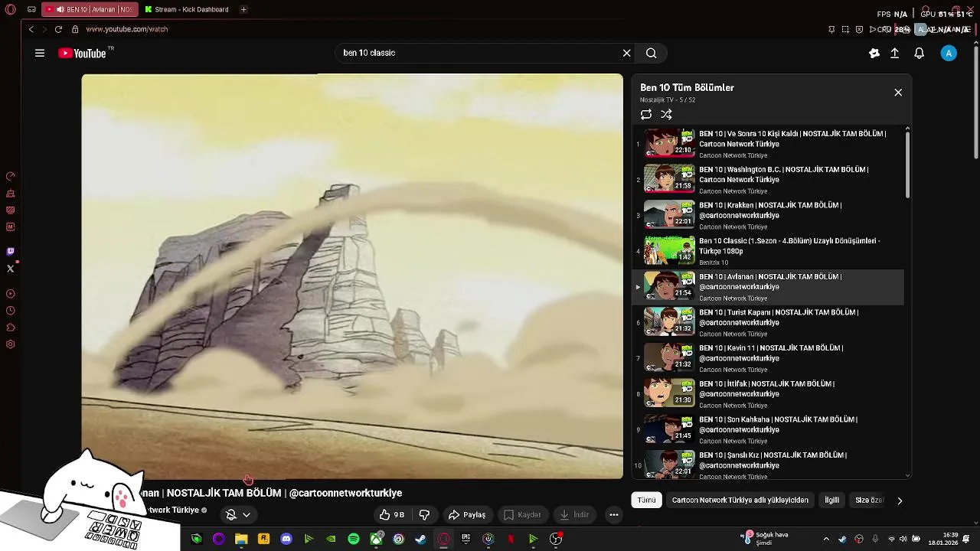
Task: Select the 'Krakken' episode title
Action: pos(769,210)
